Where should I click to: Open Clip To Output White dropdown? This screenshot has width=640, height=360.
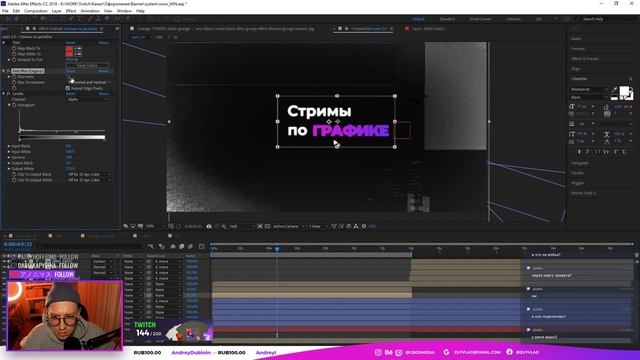pyautogui.click(x=89, y=180)
